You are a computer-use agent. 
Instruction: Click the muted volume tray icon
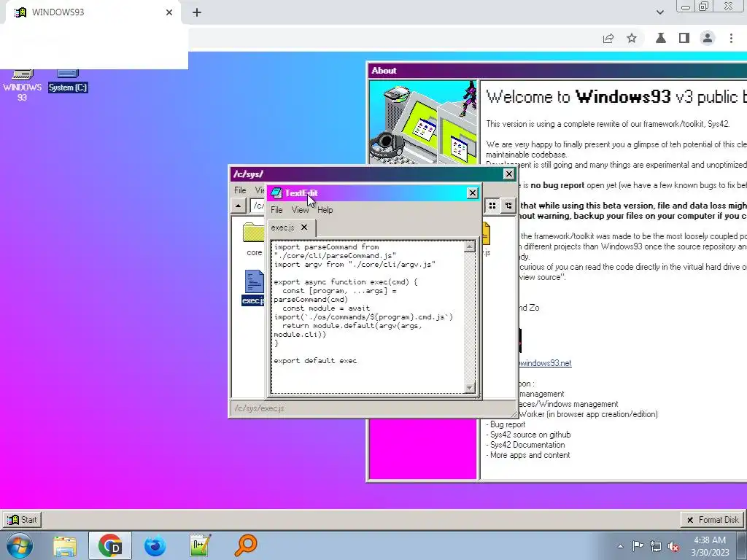673,546
